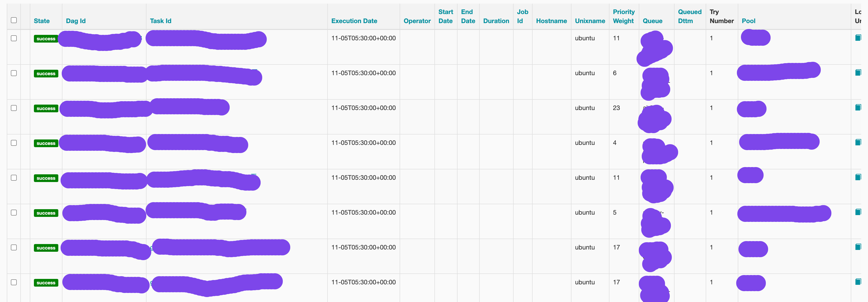Viewport: 868px width, 302px height.
Task: Toggle the select-all checkbox in the header
Action: 14,20
